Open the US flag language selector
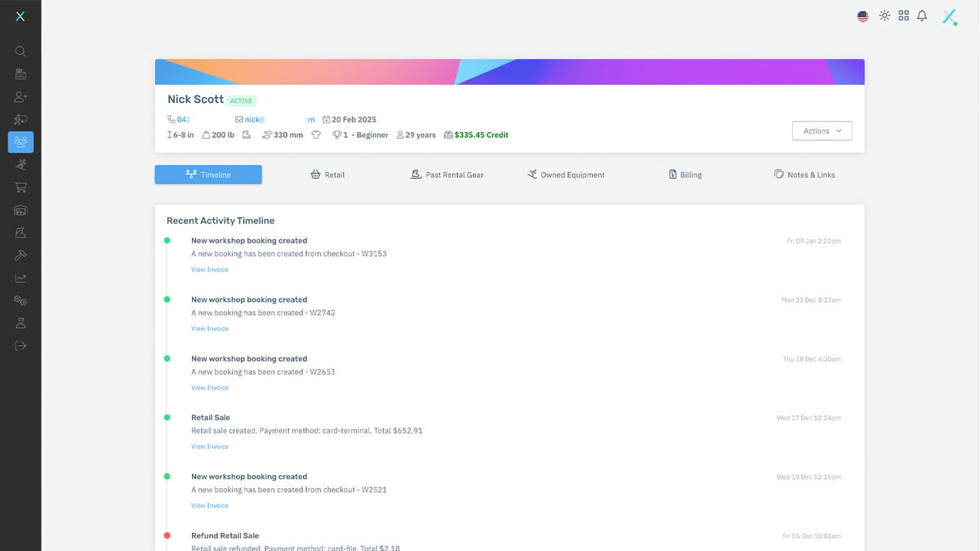Image resolution: width=980 pixels, height=551 pixels. point(862,16)
